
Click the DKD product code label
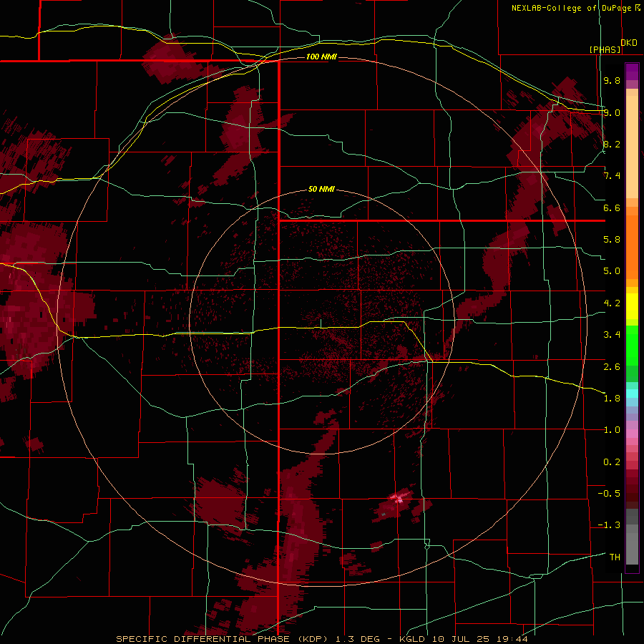click(x=629, y=43)
